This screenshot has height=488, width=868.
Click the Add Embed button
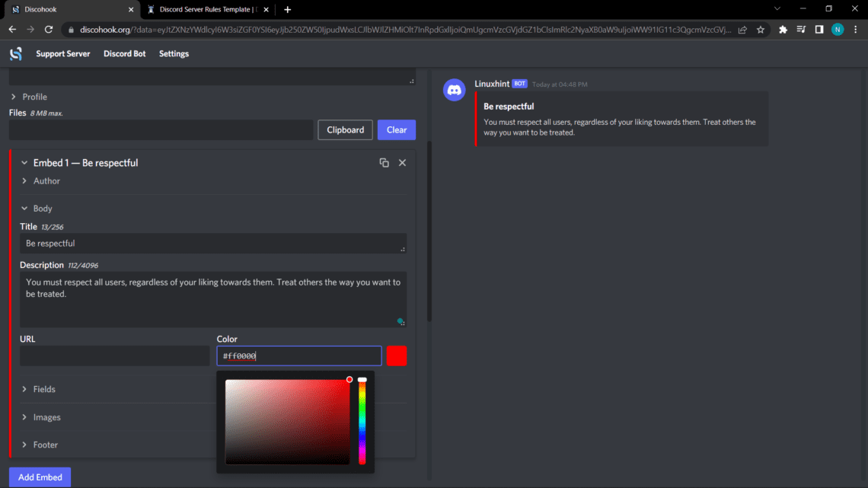pos(40,477)
